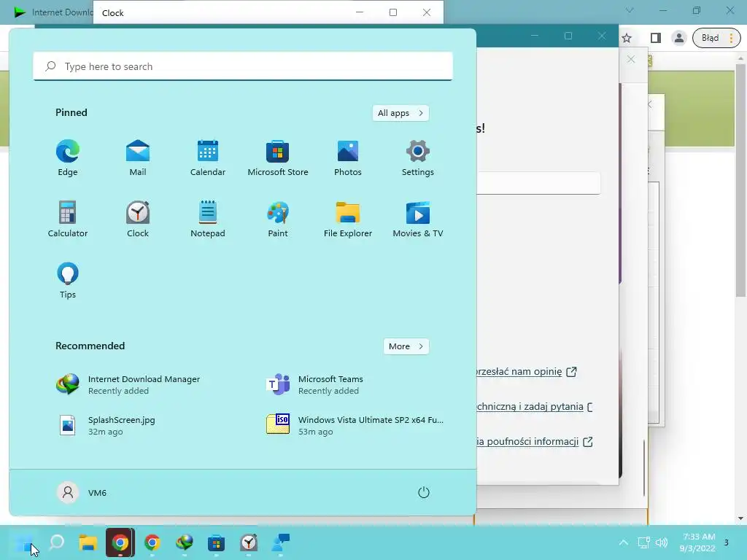Open Chrome profile avatar
The width and height of the screenshot is (747, 560).
coord(679,38)
